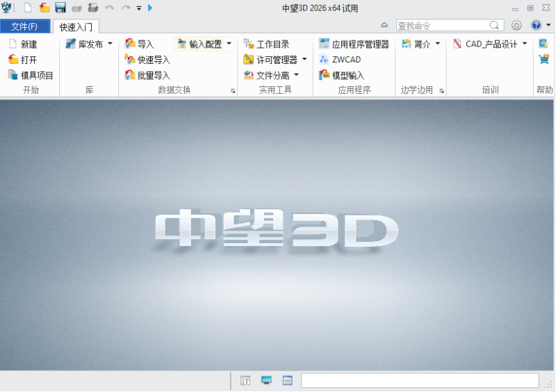Collapse the ribbon with the up chevron

(x=384, y=25)
